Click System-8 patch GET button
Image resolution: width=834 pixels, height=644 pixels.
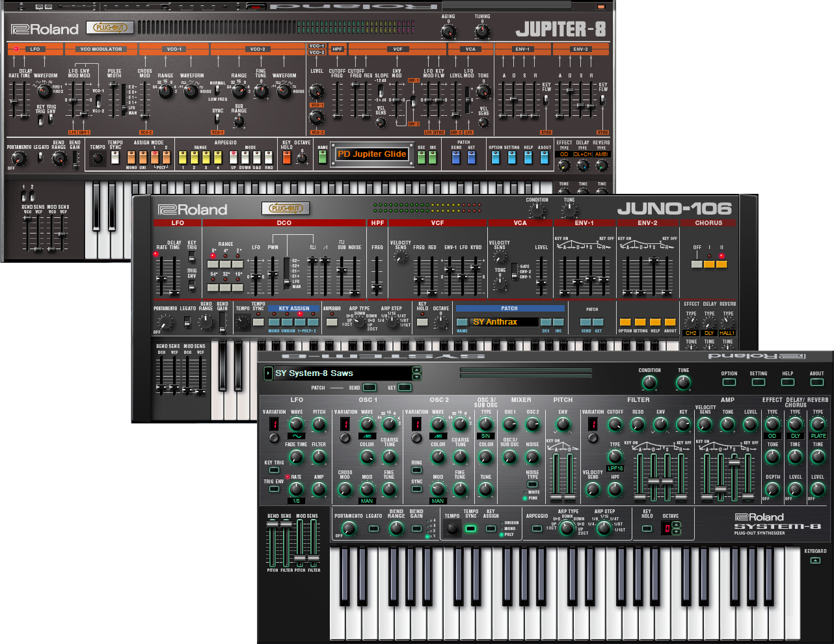coord(405,388)
